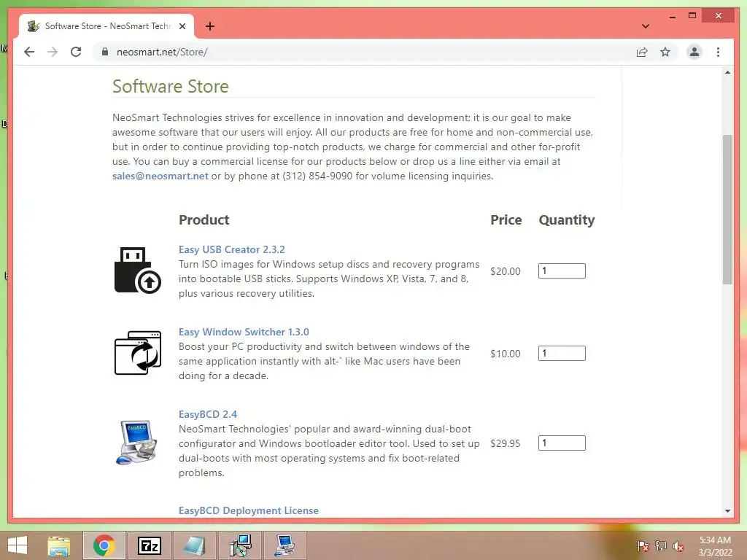Open the EasyBCD taskbar icon

pyautogui.click(x=285, y=545)
